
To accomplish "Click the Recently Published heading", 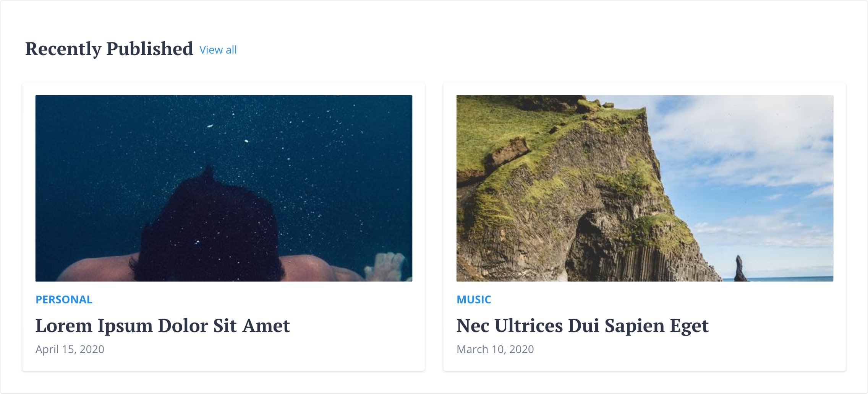I will point(109,48).
